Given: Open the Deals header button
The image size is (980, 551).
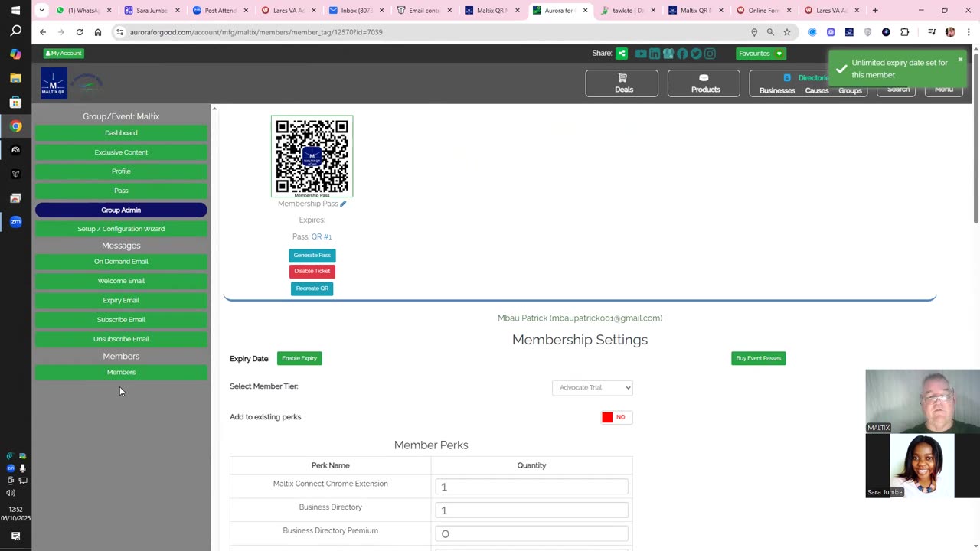Looking at the screenshot, I should [622, 83].
